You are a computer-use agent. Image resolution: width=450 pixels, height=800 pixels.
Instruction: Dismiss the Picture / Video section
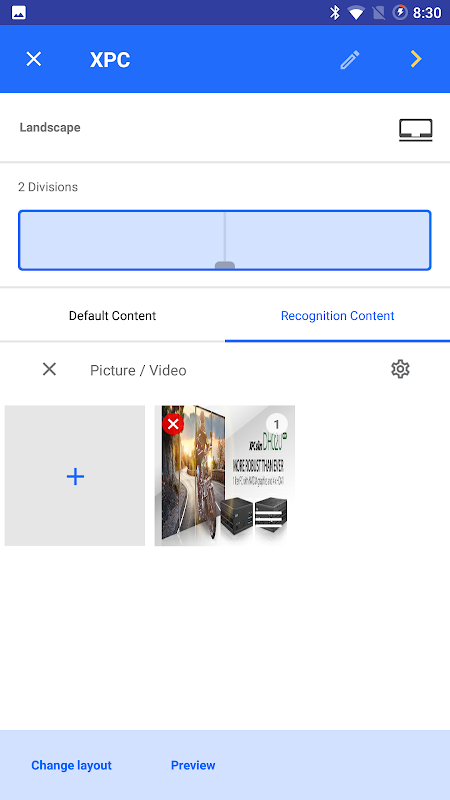coord(49,369)
